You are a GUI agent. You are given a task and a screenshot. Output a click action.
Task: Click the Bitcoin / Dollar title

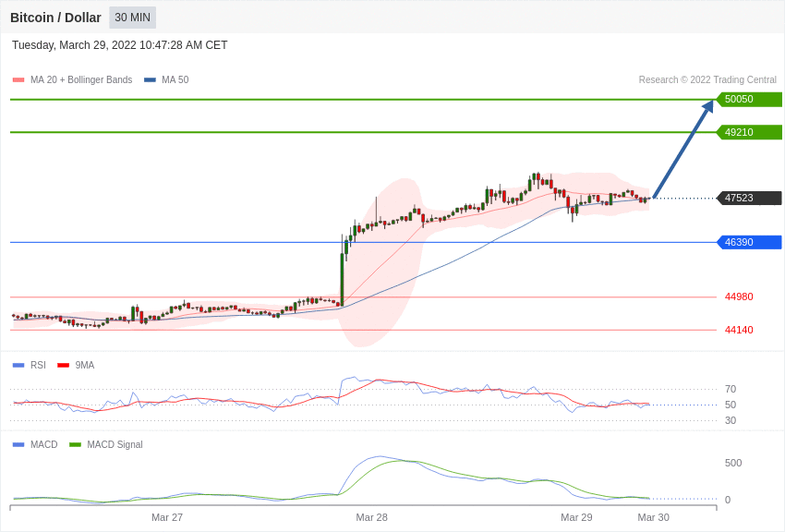coord(55,18)
